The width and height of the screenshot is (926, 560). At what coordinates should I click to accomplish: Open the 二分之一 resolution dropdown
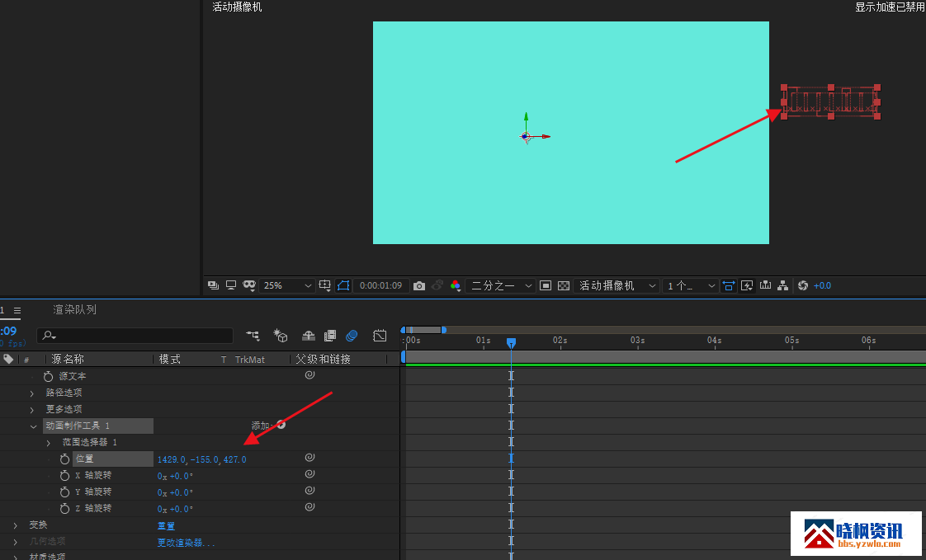(500, 285)
